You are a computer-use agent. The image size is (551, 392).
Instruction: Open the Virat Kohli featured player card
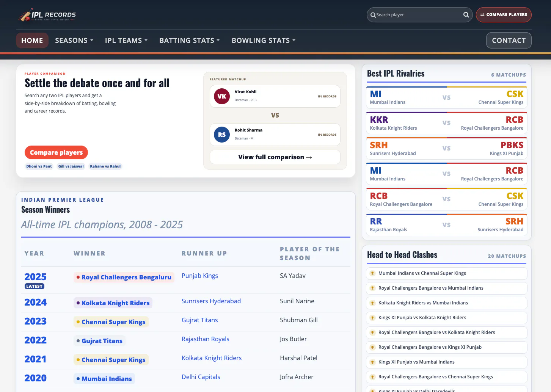(275, 96)
